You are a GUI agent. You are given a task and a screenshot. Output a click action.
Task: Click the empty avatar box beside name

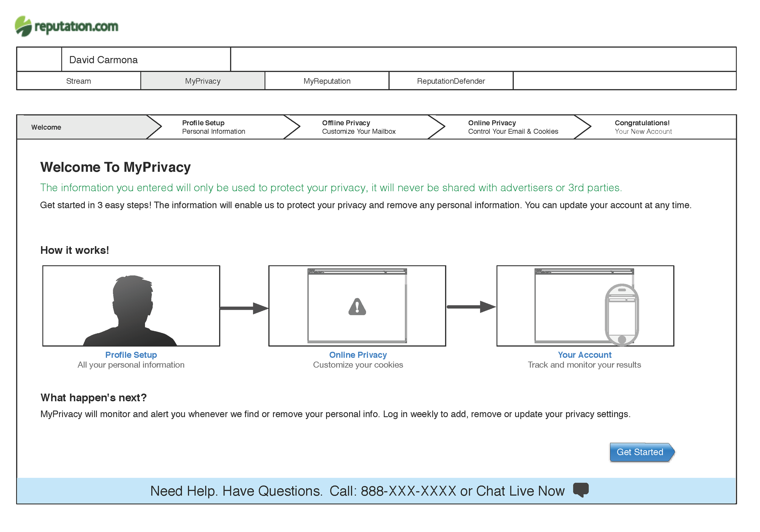pyautogui.click(x=39, y=59)
